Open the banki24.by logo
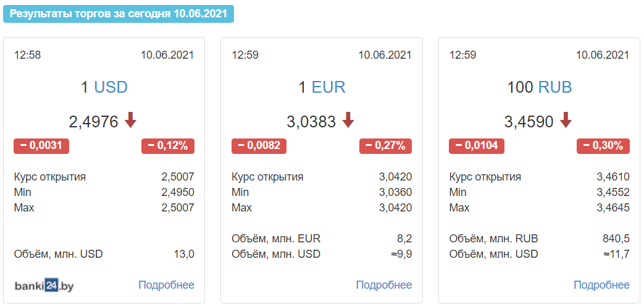Screen dimensions: 644x306 44,284
